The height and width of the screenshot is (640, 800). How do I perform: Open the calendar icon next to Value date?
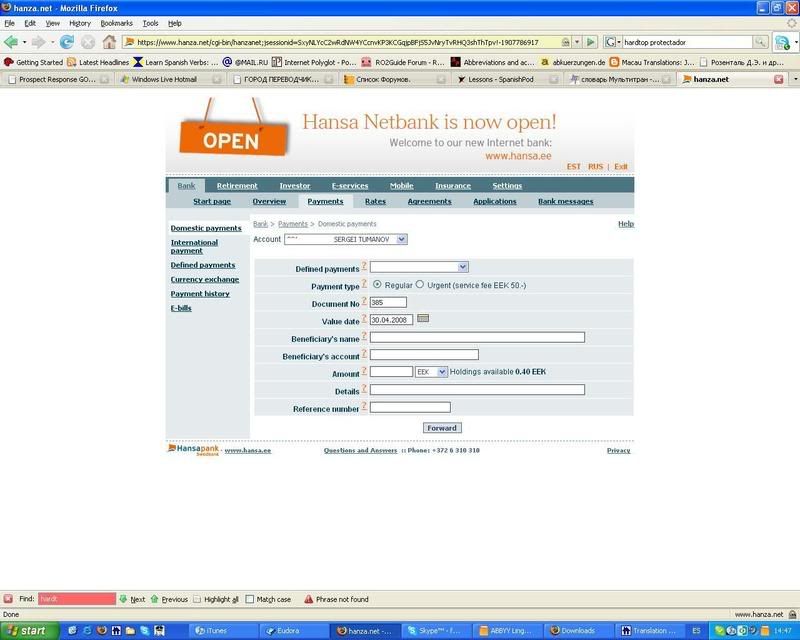[x=422, y=318]
